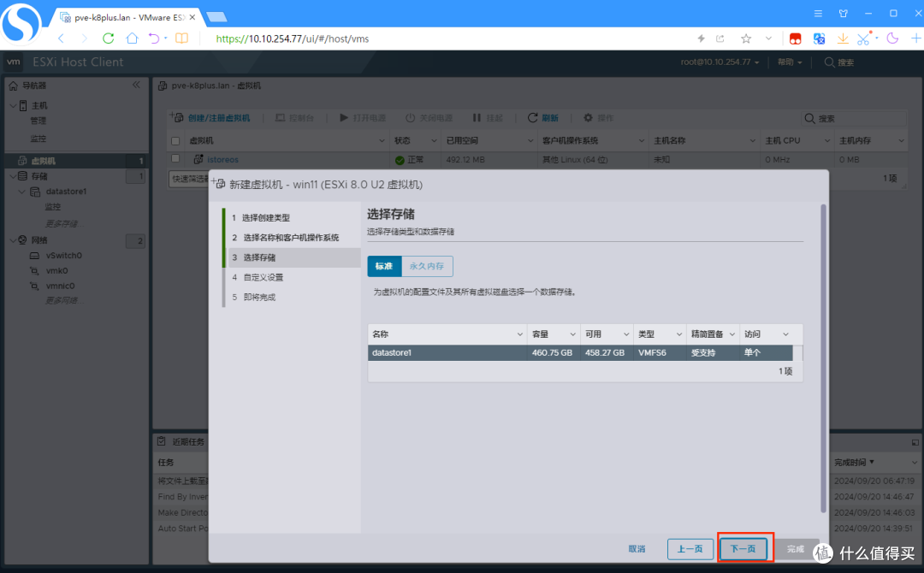Screen dimensions: 924x573
Task: Open 管理 under Host in navigator
Action: click(x=38, y=121)
